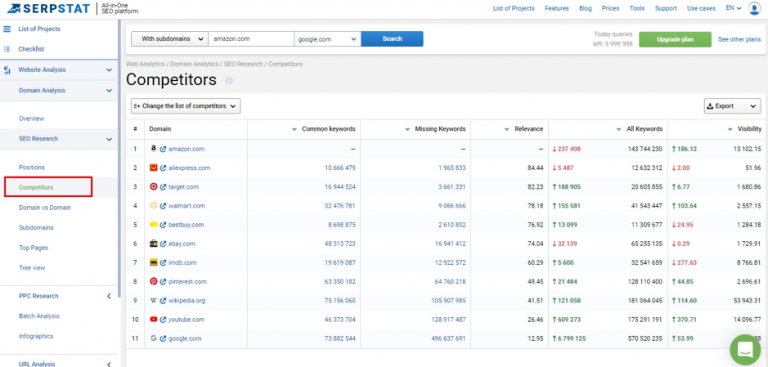Open youtube.com external link icon
Viewport: 768px width, 367px height.
coord(163,319)
